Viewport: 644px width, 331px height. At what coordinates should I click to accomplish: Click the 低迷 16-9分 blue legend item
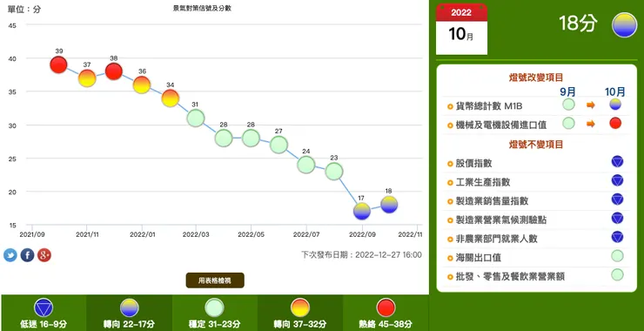pyautogui.click(x=44, y=314)
